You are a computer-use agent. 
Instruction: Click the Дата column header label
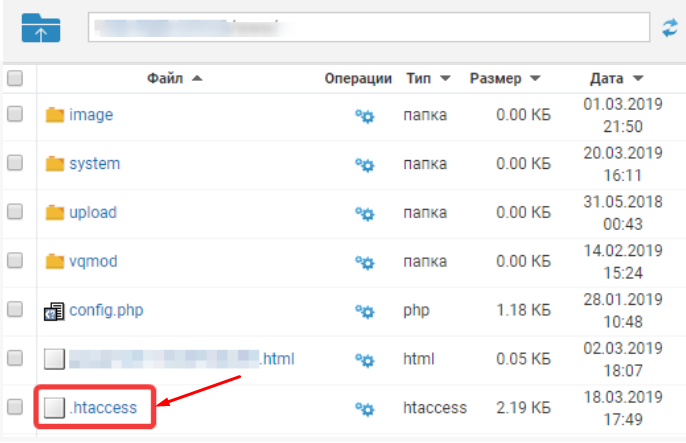click(606, 79)
